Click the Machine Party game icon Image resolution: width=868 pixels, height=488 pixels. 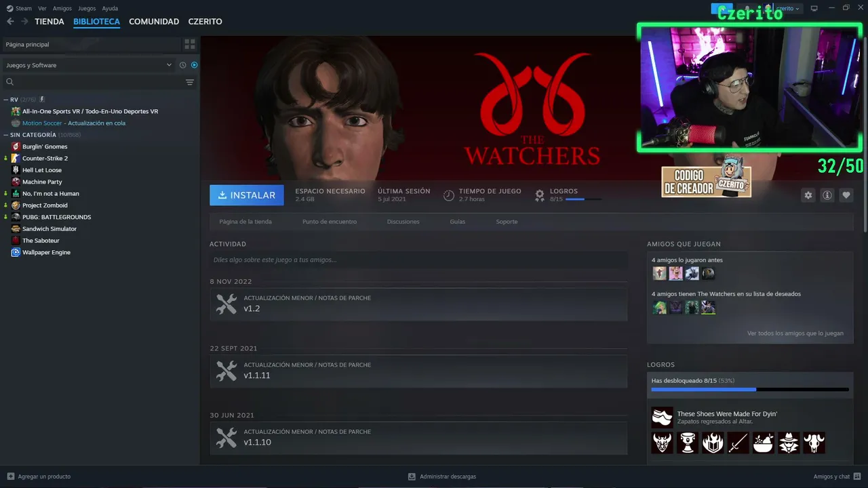(x=16, y=182)
